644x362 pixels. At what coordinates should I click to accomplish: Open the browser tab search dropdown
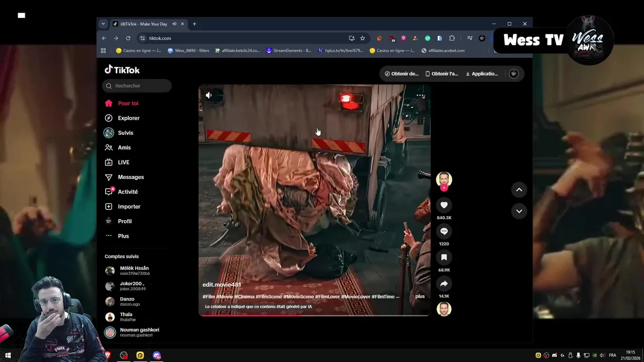103,24
